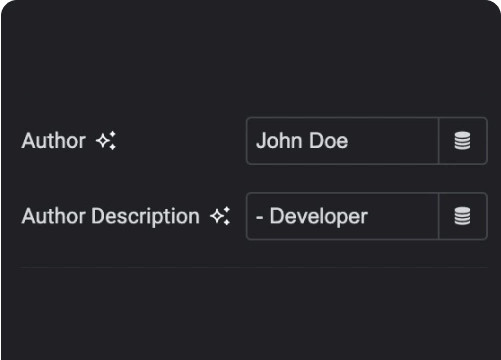
Task: Select database stack icon next to Developer
Action: point(463,216)
